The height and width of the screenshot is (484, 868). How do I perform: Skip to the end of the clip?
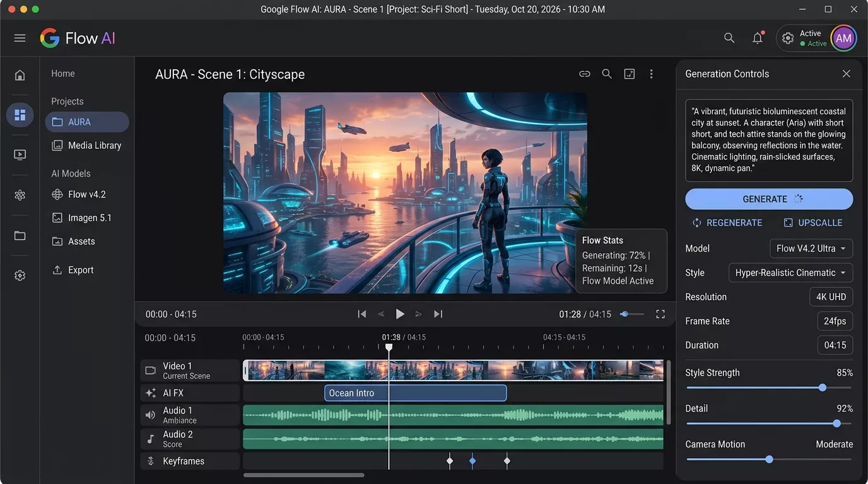(x=438, y=314)
